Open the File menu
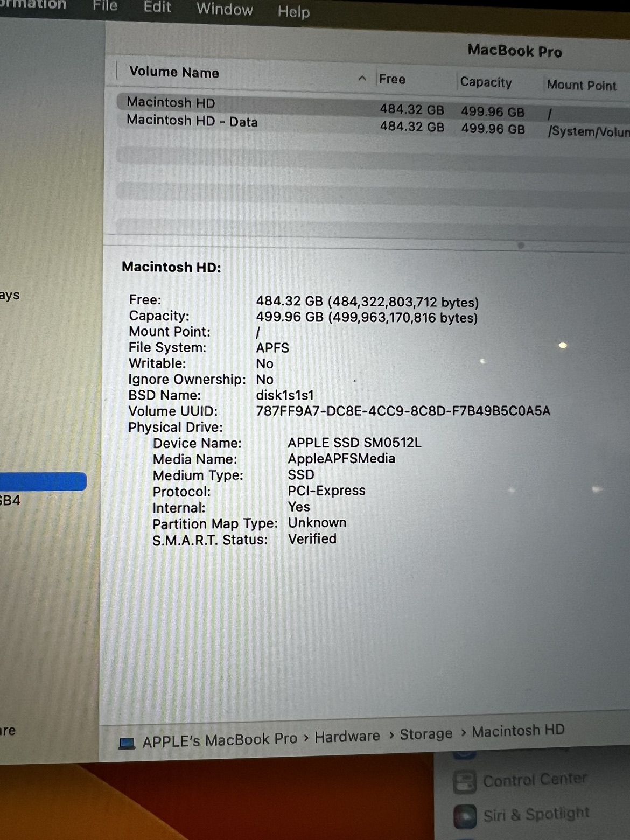 pyautogui.click(x=105, y=6)
